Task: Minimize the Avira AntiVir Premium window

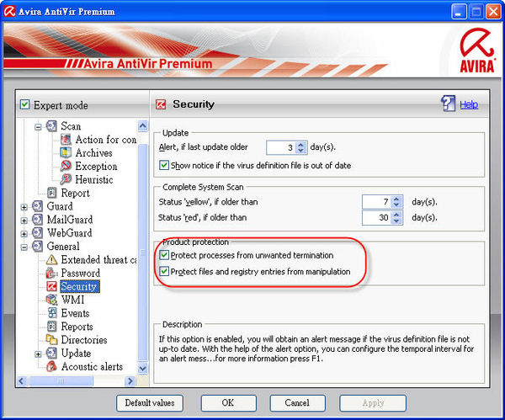Action: pos(459,12)
